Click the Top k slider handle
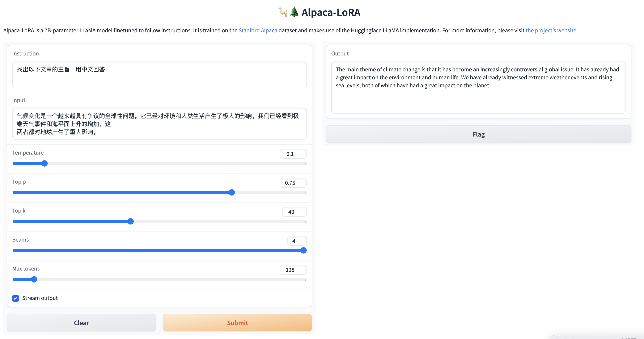 [131, 221]
